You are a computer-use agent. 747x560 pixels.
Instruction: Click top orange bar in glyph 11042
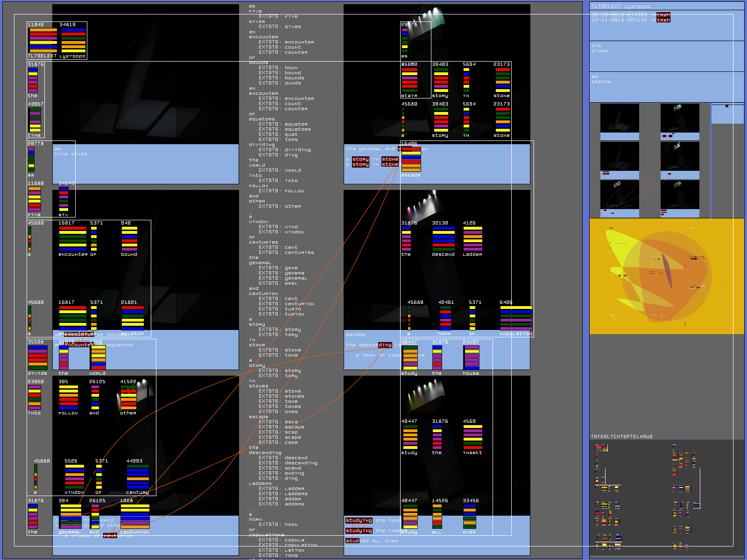point(43,30)
